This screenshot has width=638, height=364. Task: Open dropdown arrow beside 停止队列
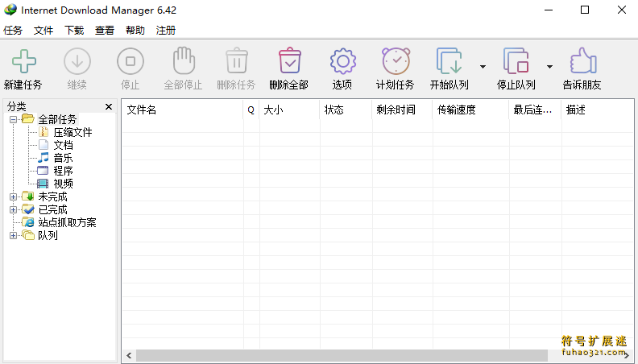point(549,67)
